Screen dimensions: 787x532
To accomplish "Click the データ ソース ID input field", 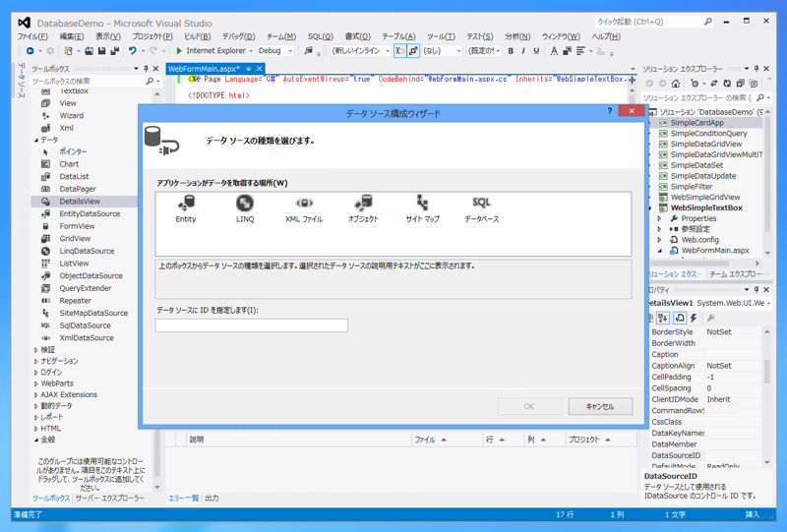I will [252, 325].
